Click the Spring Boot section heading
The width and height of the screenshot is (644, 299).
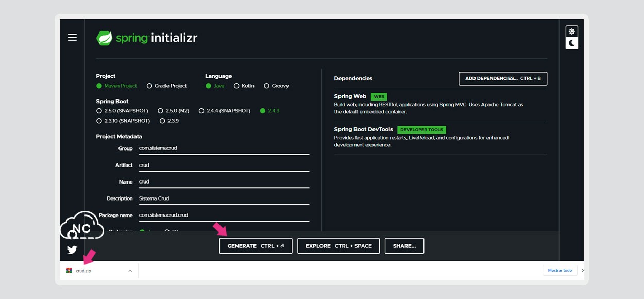pos(112,101)
